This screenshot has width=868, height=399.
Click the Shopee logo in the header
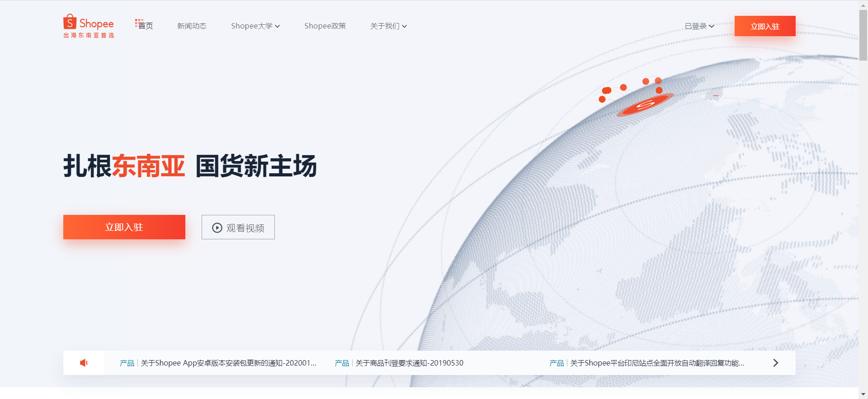(89, 26)
